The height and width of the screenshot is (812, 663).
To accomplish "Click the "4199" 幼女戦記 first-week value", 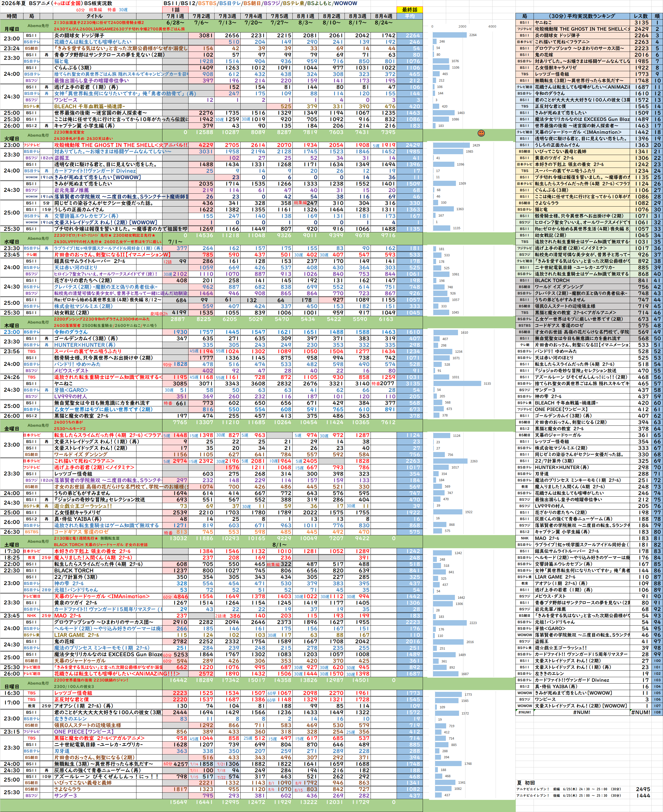I will (x=179, y=313).
